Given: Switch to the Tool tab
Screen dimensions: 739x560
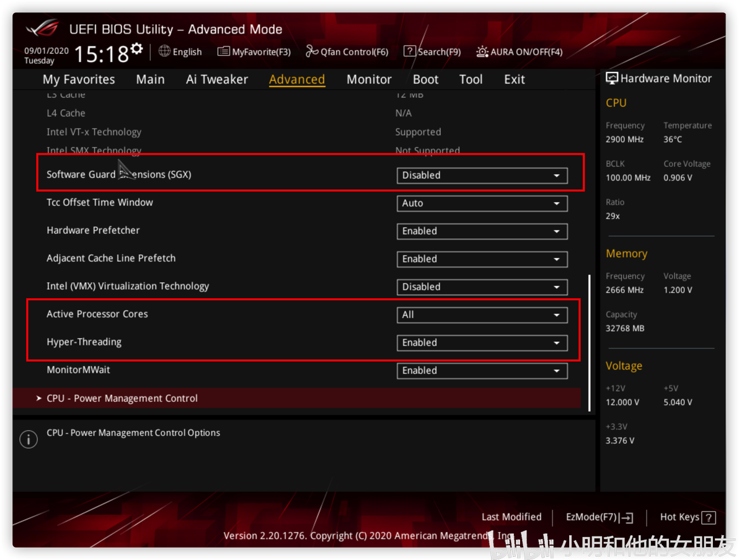Looking at the screenshot, I should point(471,79).
